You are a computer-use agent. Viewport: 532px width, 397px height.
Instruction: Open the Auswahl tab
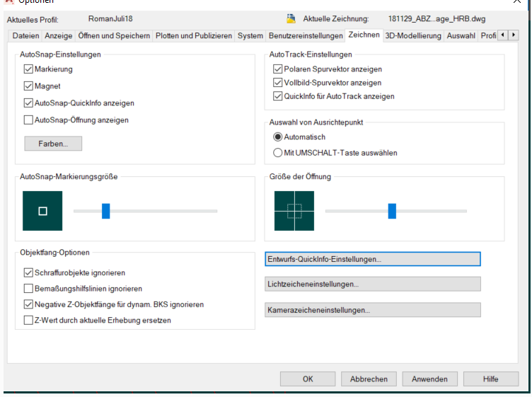461,36
